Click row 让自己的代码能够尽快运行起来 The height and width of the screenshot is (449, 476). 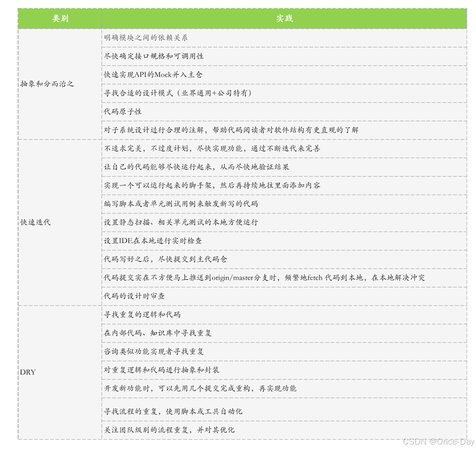click(284, 167)
